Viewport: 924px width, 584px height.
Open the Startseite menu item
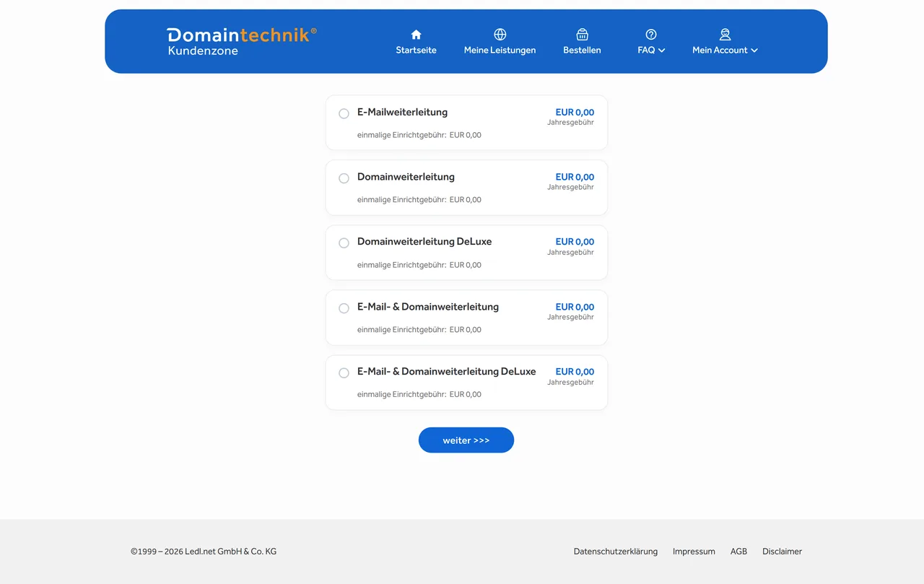pyautogui.click(x=416, y=50)
